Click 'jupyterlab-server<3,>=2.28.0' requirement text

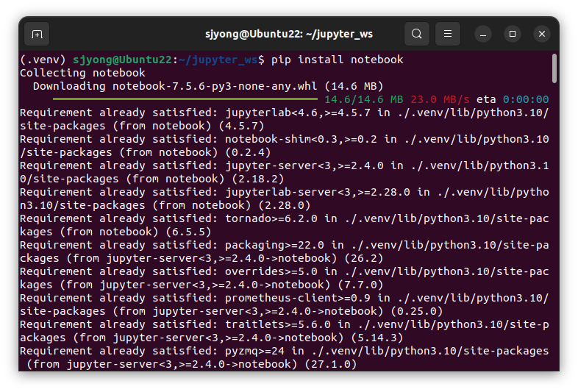(318, 193)
